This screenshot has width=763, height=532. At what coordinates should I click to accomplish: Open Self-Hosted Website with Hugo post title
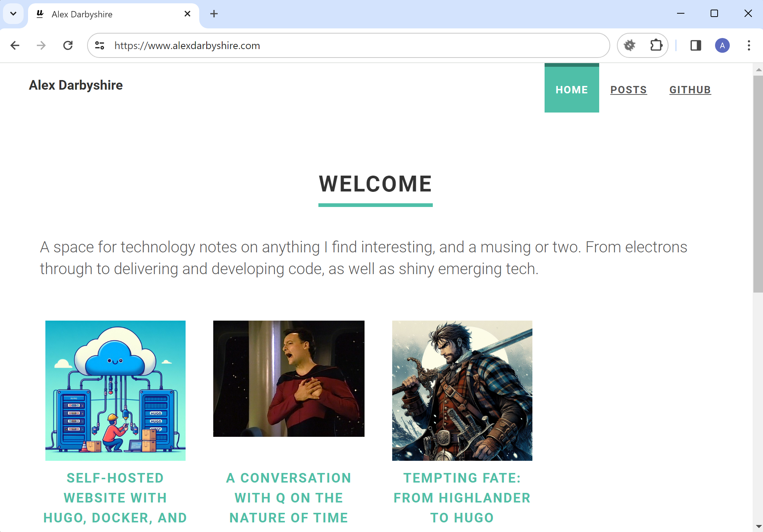click(x=115, y=498)
